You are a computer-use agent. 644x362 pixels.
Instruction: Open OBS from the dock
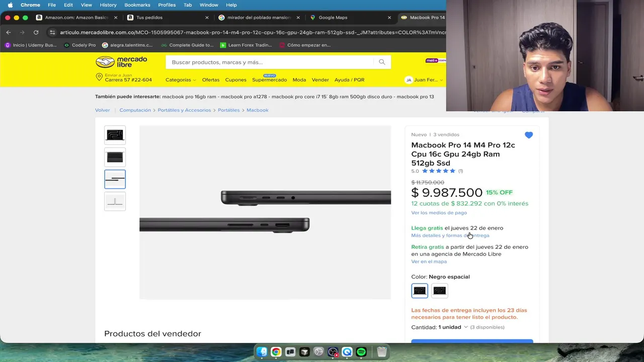pyautogui.click(x=333, y=352)
